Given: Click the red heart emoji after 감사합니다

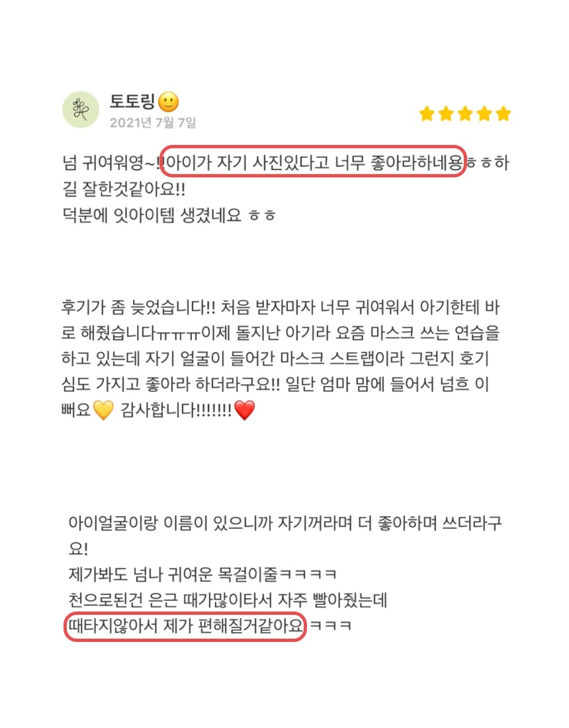Looking at the screenshot, I should (x=245, y=410).
